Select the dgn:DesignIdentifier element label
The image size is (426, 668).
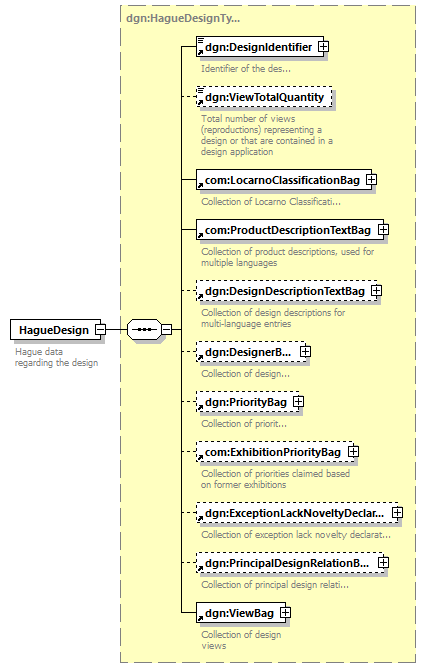(259, 47)
